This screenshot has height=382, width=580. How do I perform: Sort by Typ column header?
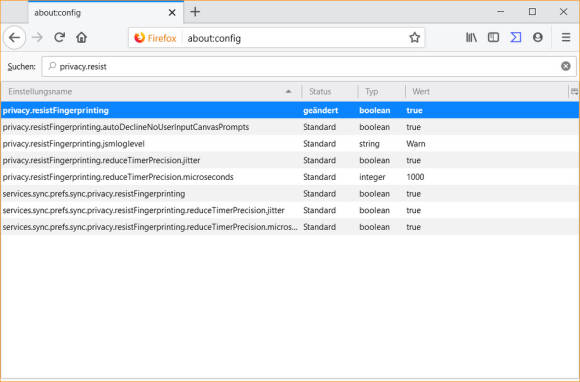(381, 91)
